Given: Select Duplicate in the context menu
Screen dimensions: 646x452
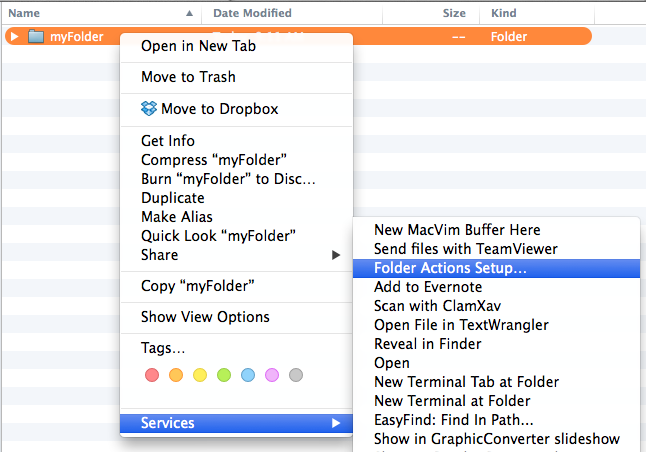Looking at the screenshot, I should click(236, 198).
